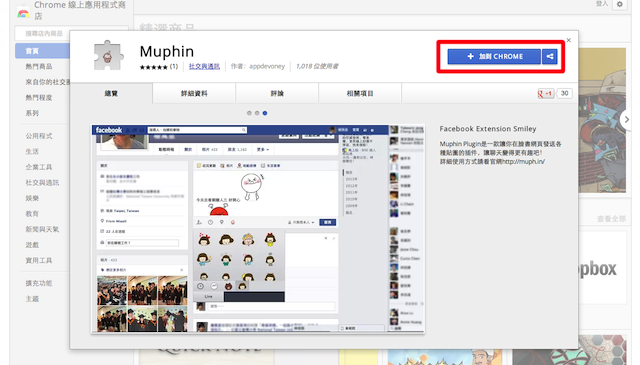
Task: Open the 相關項目 related tab
Action: coord(360,93)
